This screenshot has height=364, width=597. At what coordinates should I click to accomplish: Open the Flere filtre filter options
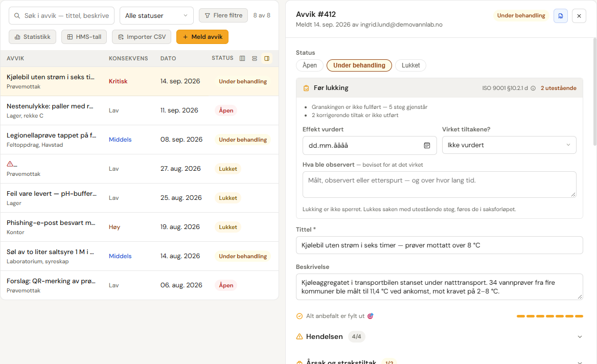click(223, 16)
